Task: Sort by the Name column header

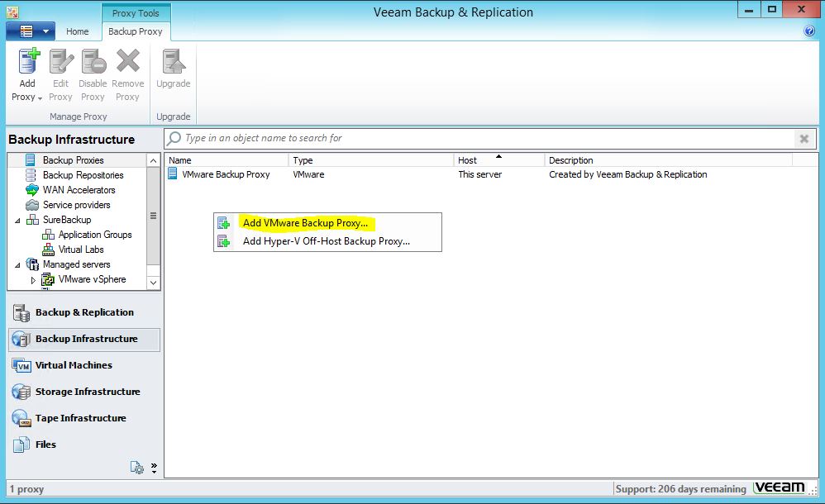Action: [227, 160]
